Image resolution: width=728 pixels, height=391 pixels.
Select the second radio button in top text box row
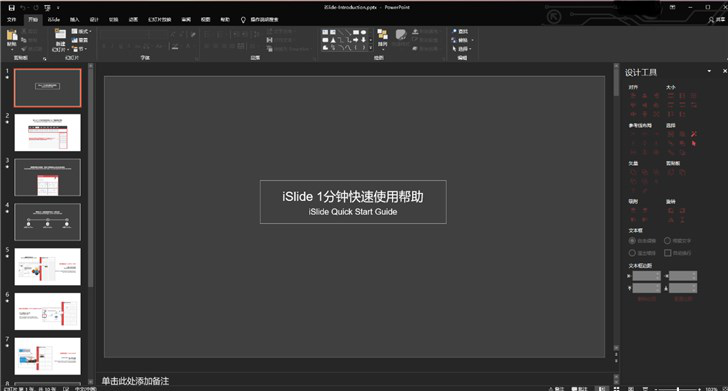coord(667,241)
